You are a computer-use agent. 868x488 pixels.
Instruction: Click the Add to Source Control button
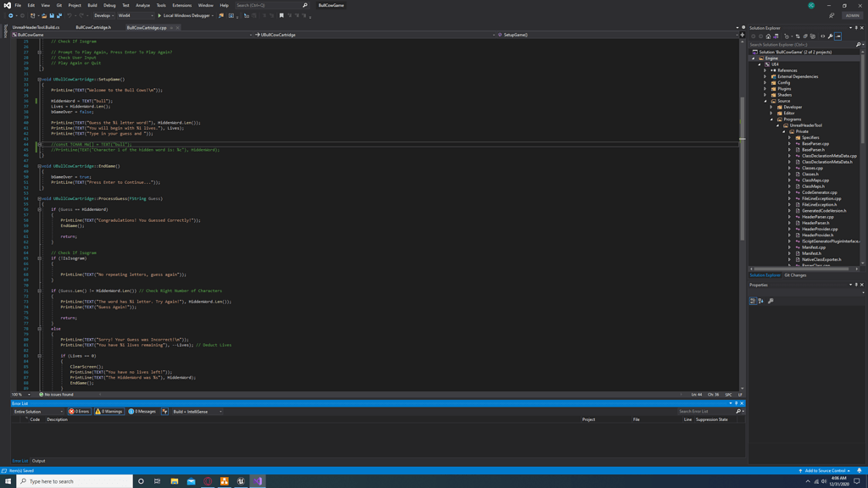pos(826,469)
